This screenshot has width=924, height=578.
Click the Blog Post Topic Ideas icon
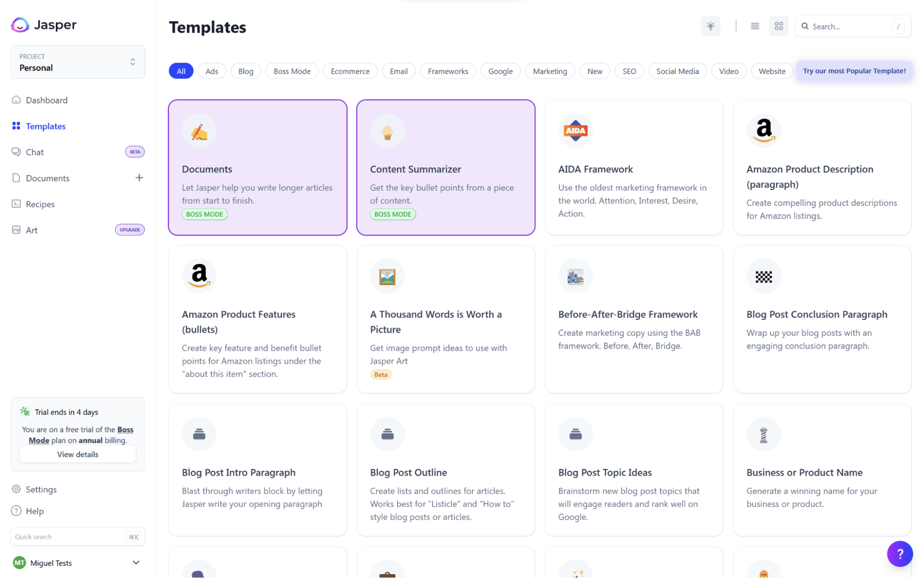coord(575,434)
